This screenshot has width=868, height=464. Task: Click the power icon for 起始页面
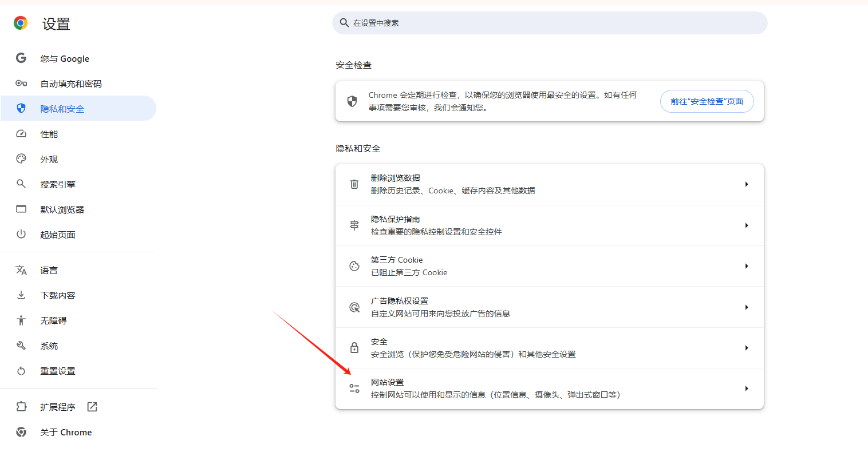21,234
